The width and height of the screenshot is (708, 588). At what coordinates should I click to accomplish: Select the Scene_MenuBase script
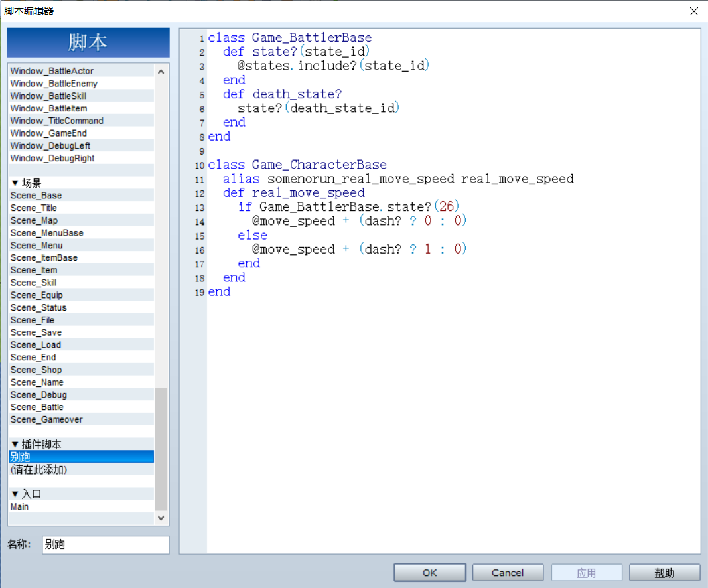coord(81,232)
